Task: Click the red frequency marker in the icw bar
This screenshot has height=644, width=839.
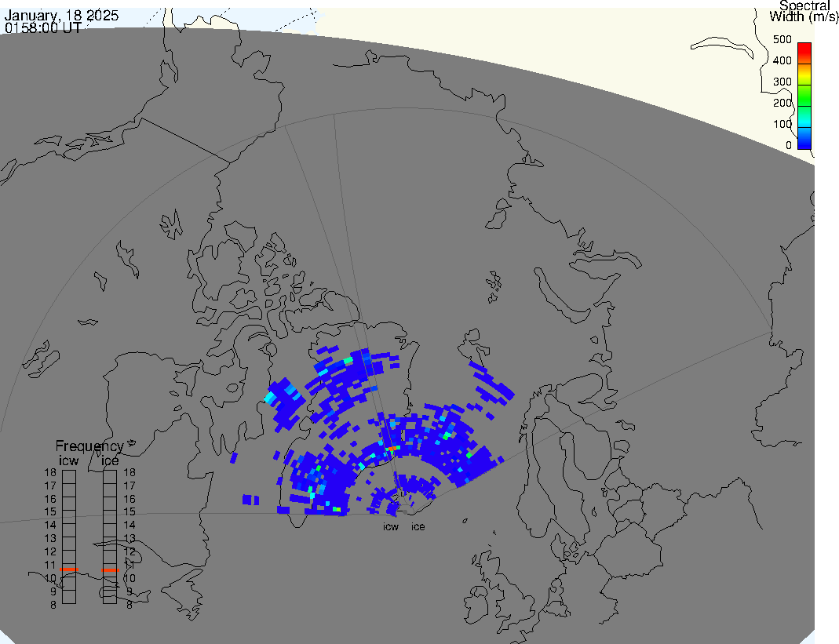Action: click(x=69, y=569)
